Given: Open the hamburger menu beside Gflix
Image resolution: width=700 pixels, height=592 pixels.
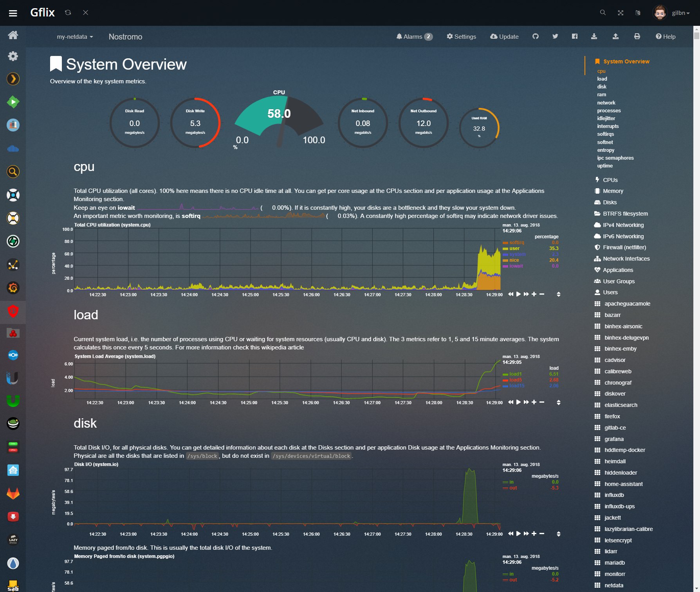Looking at the screenshot, I should click(13, 13).
